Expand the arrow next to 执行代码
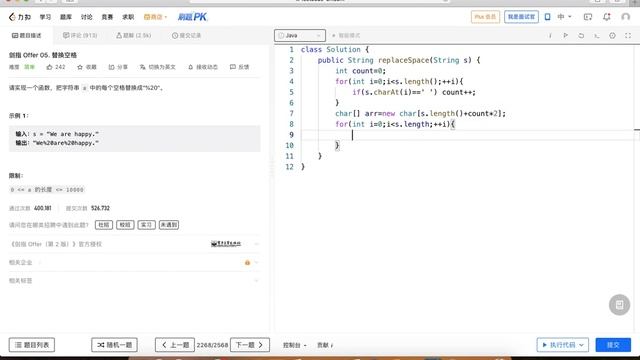The image size is (640, 360). [x=582, y=345]
